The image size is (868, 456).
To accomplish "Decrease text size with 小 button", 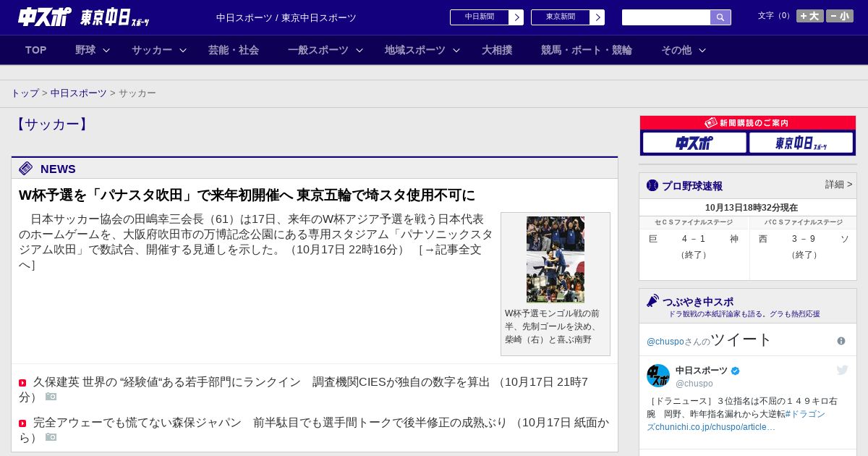I will point(840,16).
